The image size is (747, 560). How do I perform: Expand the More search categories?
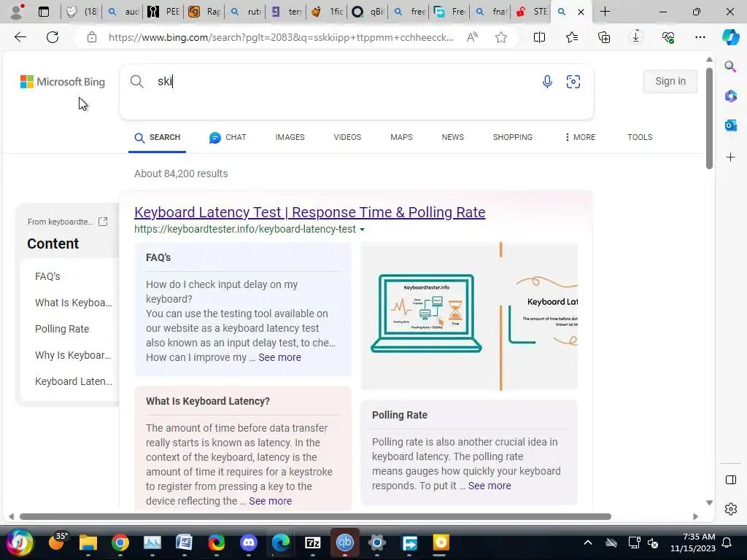[x=580, y=137]
